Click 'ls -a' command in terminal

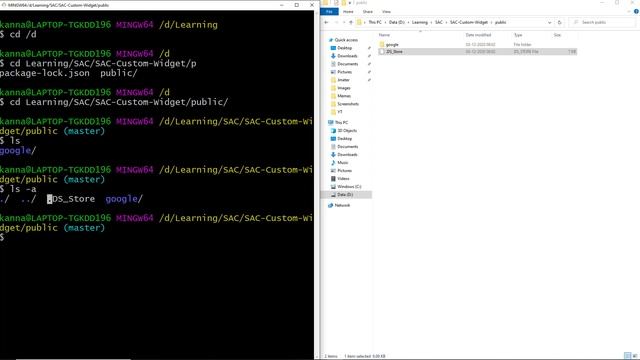23,189
